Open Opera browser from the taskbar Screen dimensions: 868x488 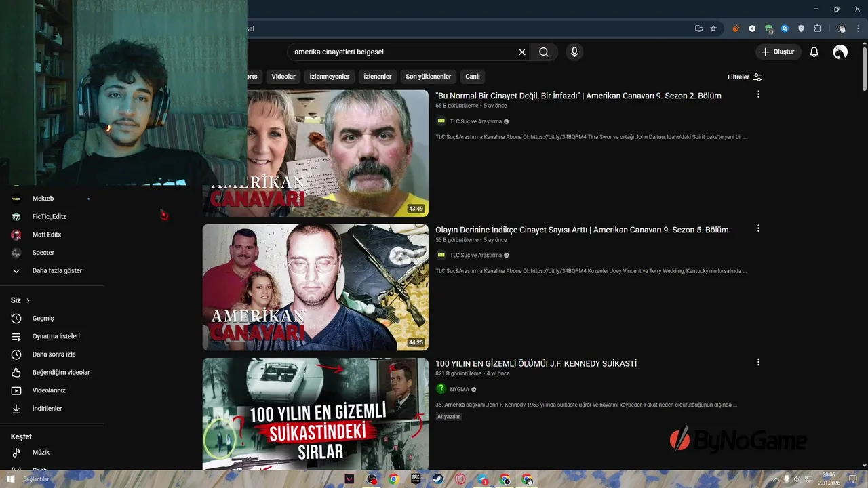[x=460, y=479]
